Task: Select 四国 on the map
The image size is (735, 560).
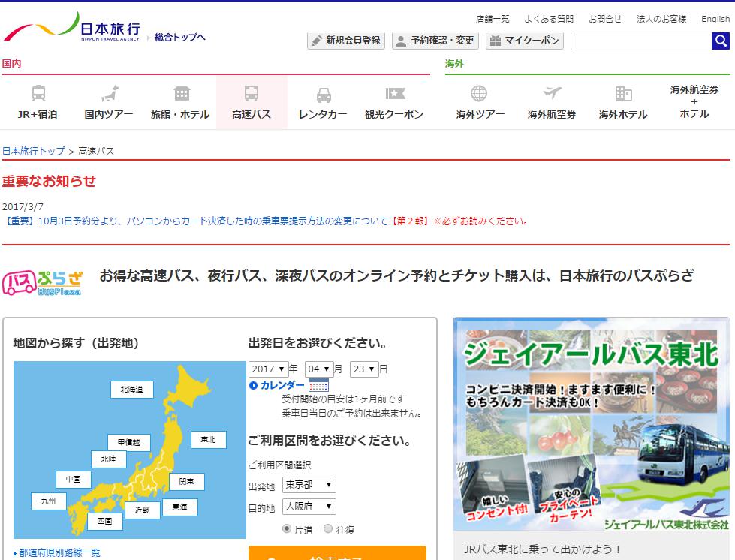Action: click(105, 521)
